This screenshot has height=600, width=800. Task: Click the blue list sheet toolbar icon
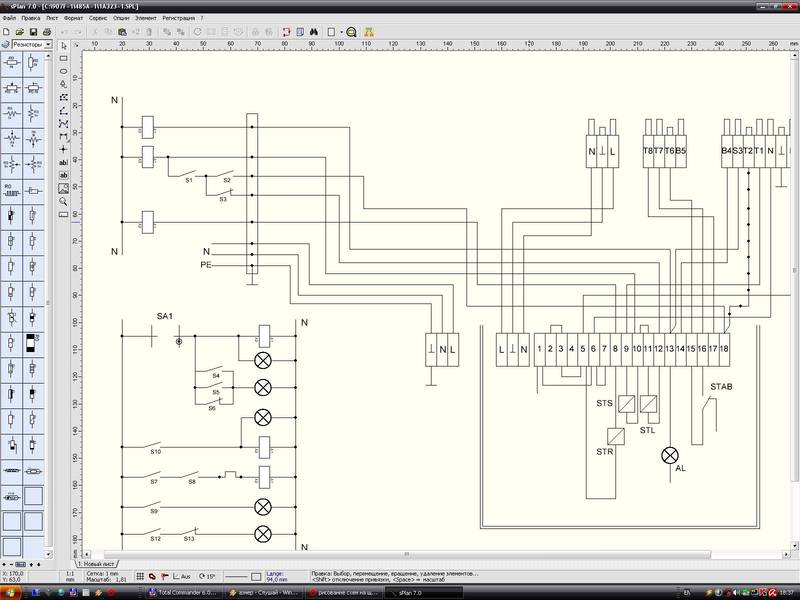pos(300,32)
